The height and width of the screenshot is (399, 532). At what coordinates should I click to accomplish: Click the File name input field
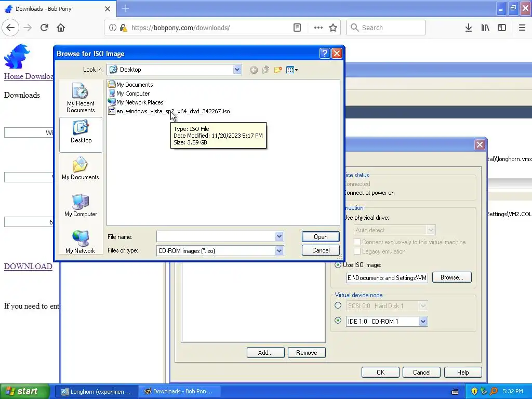[x=216, y=236]
